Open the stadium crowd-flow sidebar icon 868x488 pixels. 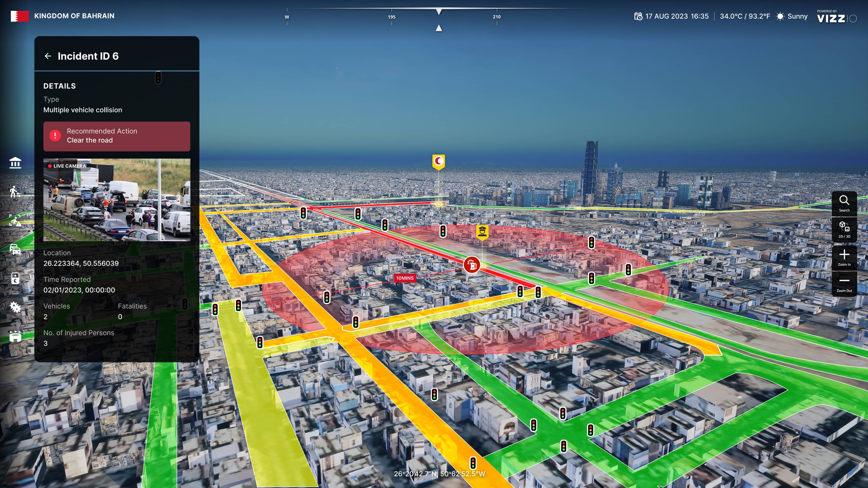(15, 336)
